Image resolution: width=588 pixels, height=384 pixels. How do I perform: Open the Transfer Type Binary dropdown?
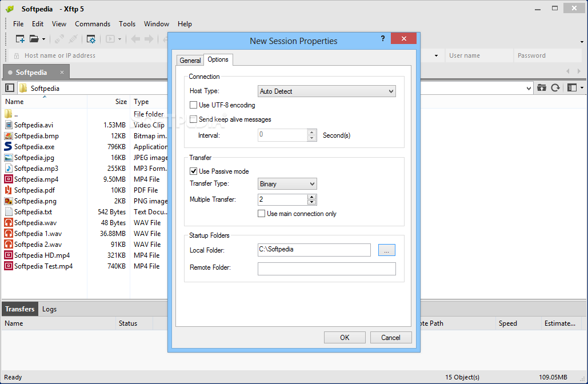(287, 184)
